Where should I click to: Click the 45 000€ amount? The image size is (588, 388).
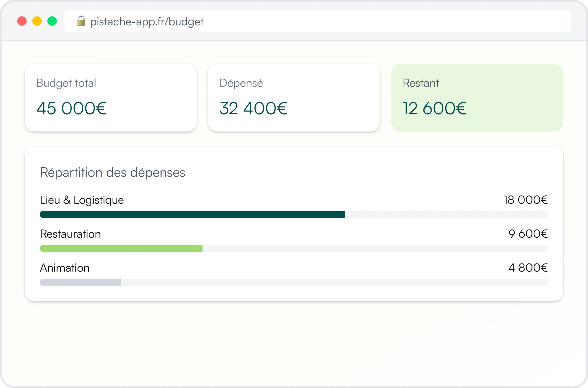pyautogui.click(x=71, y=108)
